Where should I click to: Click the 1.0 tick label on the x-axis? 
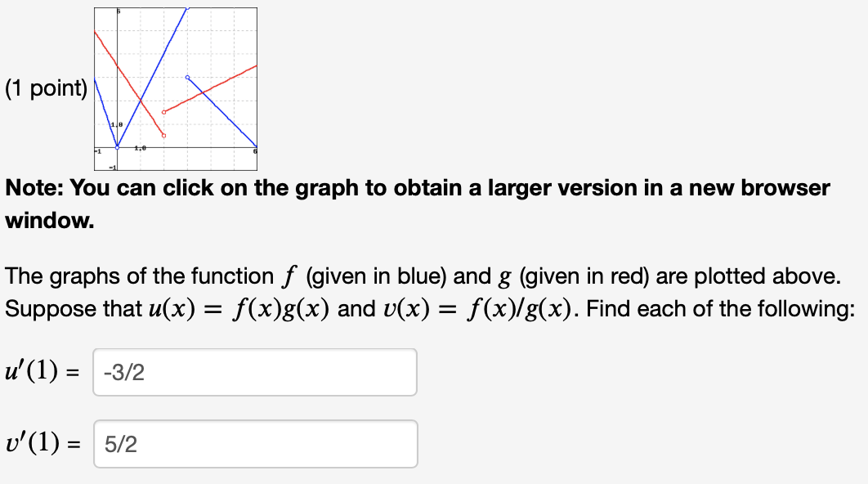(x=140, y=147)
